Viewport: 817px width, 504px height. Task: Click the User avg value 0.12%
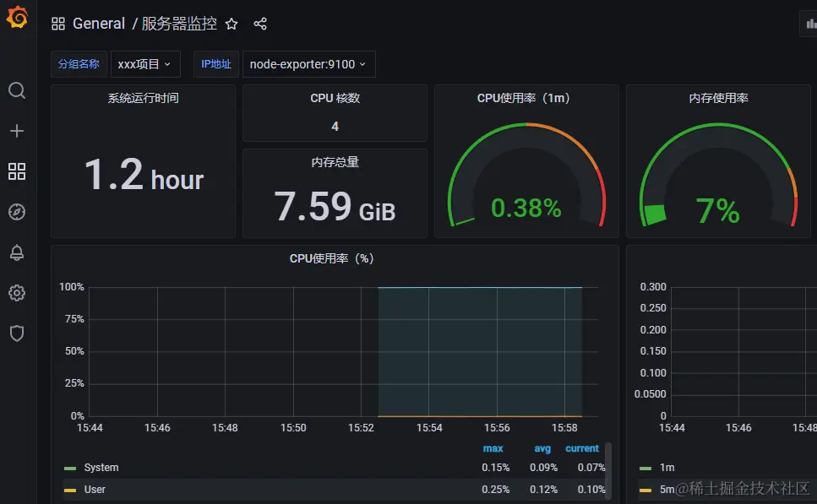coord(543,490)
